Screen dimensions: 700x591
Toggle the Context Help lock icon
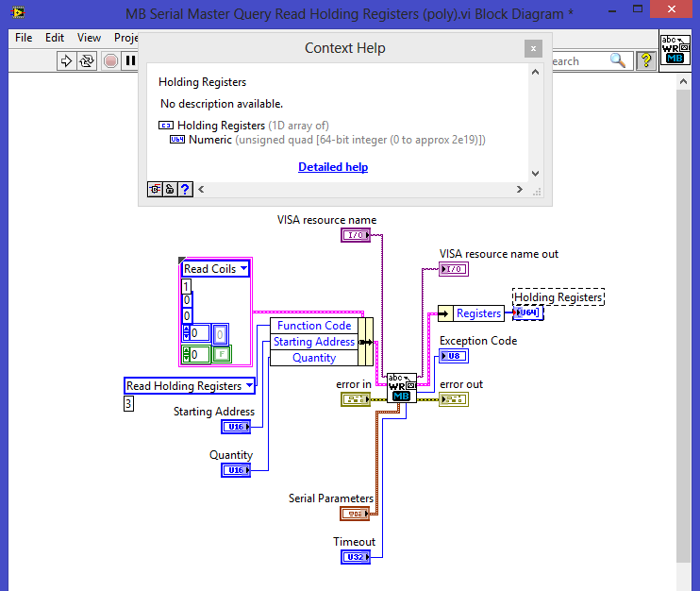[x=170, y=189]
